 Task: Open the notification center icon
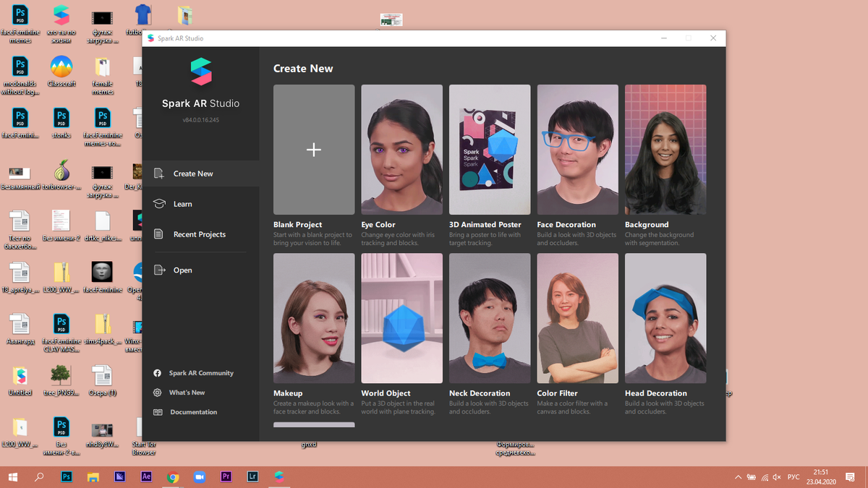(x=849, y=477)
